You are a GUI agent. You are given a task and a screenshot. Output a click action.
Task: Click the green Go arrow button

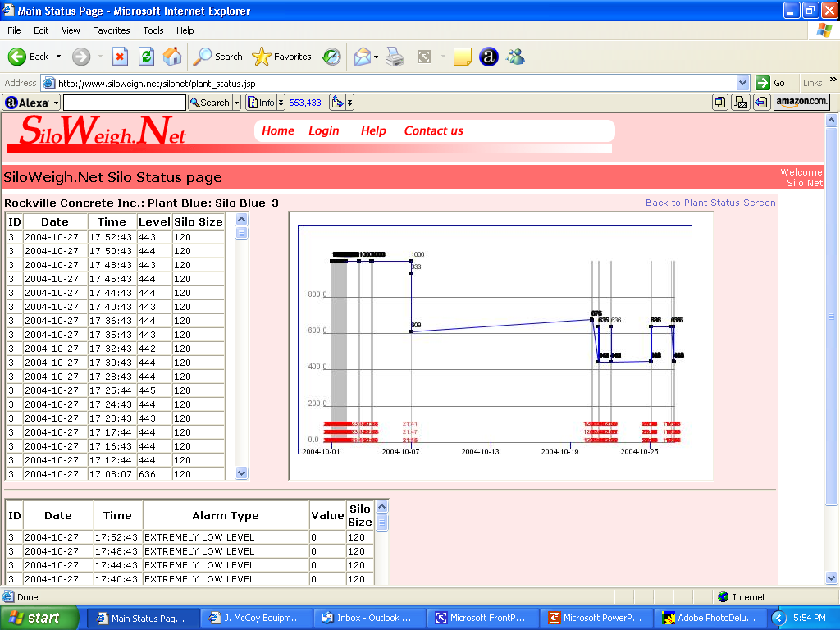762,83
